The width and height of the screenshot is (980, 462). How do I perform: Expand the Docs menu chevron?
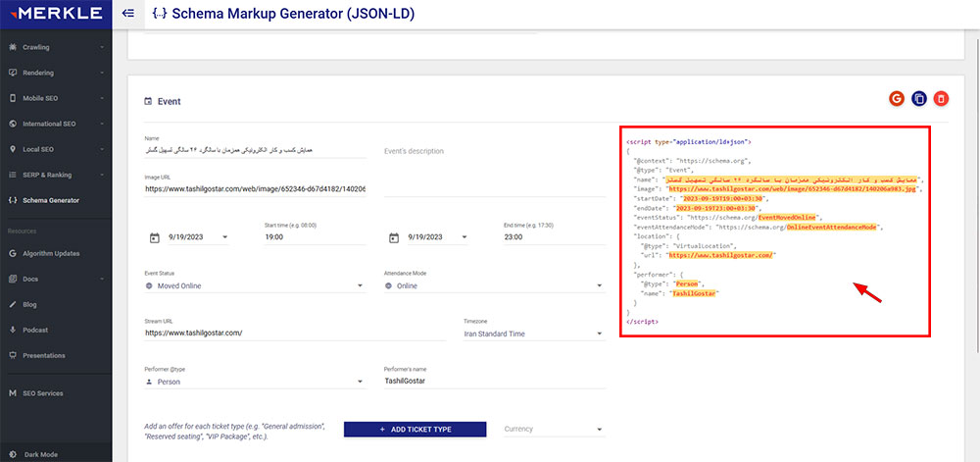pyautogui.click(x=101, y=279)
